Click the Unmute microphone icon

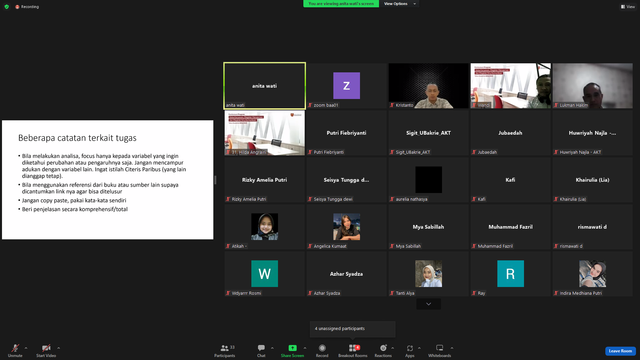[15, 348]
